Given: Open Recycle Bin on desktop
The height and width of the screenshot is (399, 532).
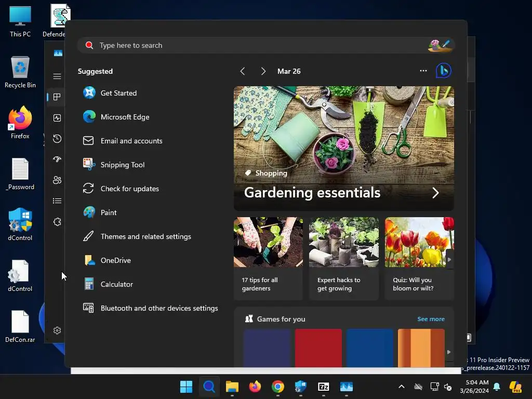Looking at the screenshot, I should [x=20, y=72].
